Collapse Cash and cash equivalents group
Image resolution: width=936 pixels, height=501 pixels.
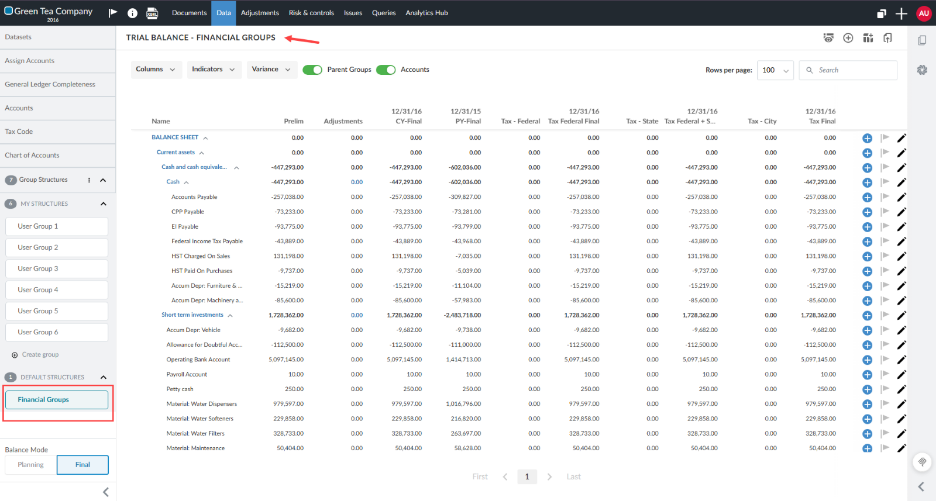click(x=236, y=168)
